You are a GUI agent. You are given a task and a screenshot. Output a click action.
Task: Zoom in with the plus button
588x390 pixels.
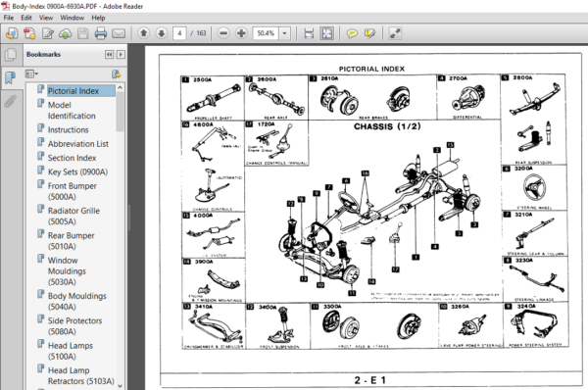pyautogui.click(x=241, y=33)
